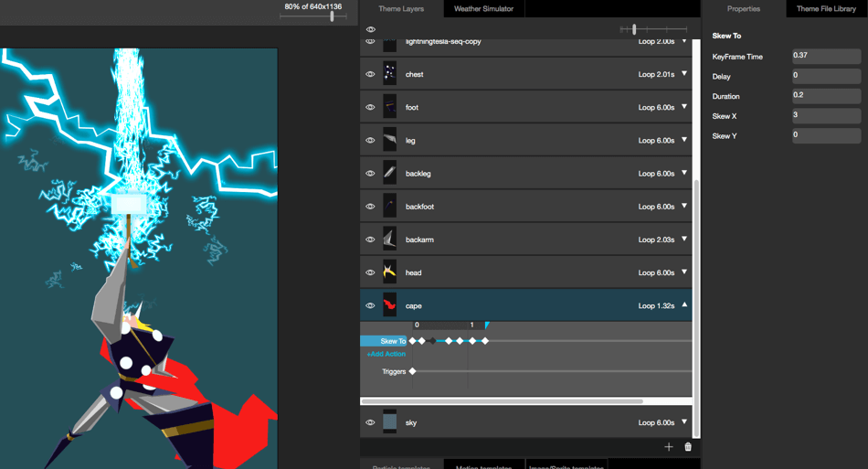The image size is (868, 469).
Task: Click the head layer's Loop 6.00s text
Action: click(x=656, y=272)
